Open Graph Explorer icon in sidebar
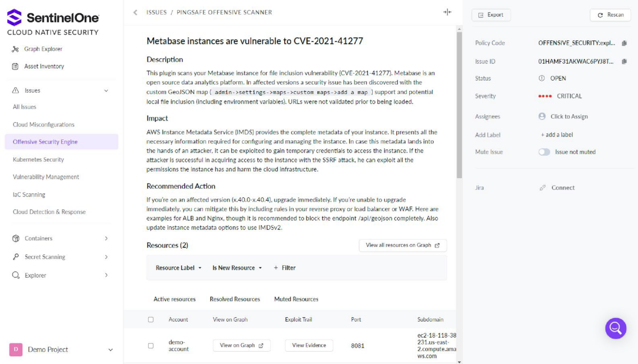The height and width of the screenshot is (364, 638). (x=15, y=49)
